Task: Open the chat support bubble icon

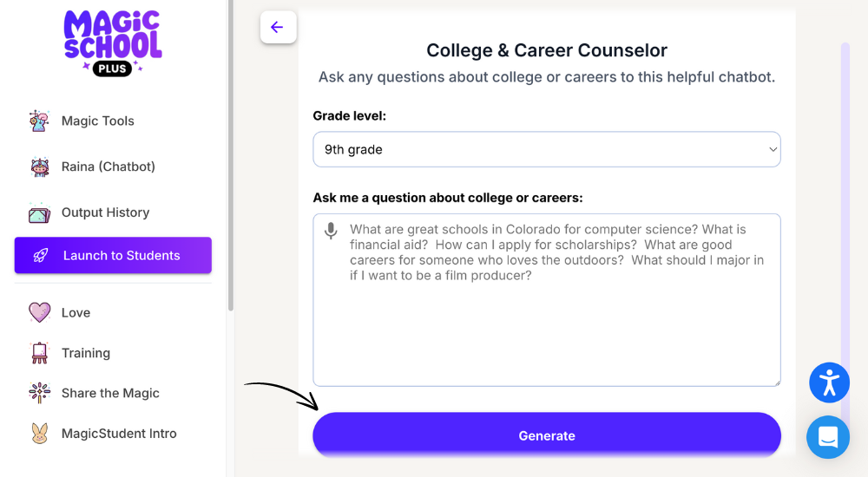Action: pos(828,437)
